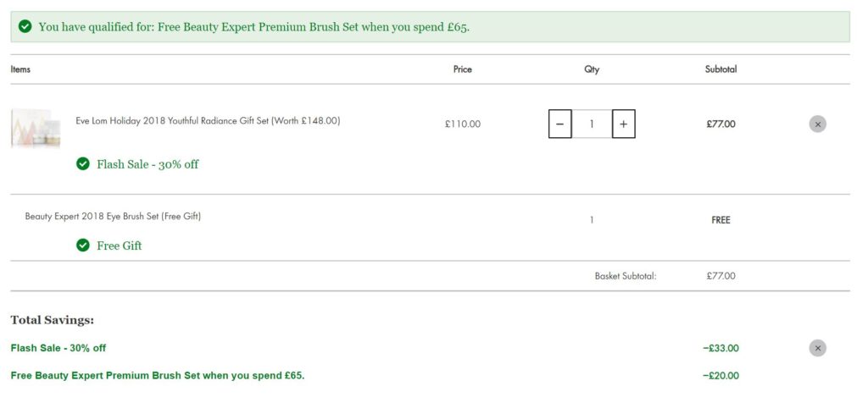
Task: Click the green checkmark in the qualification banner
Action: (25, 27)
